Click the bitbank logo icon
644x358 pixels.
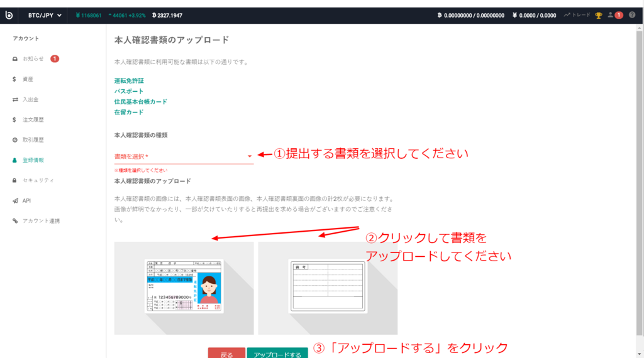9,16
